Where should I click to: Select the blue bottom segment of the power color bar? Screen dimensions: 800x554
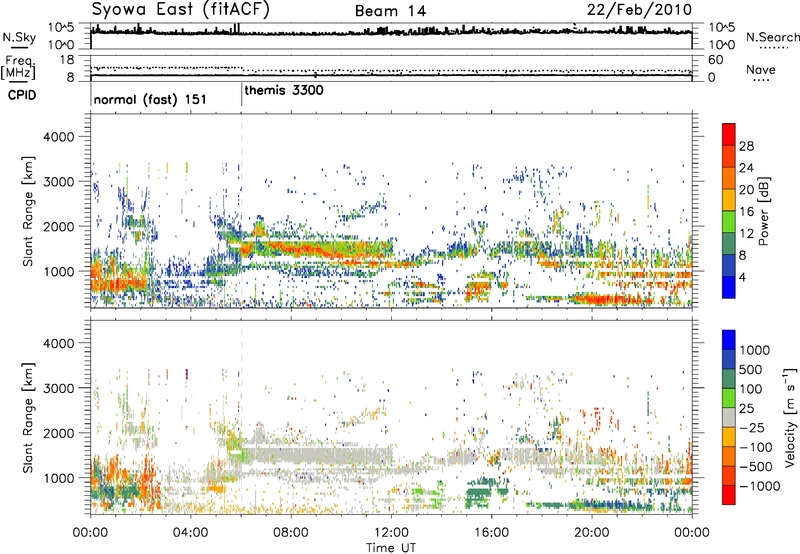point(729,288)
